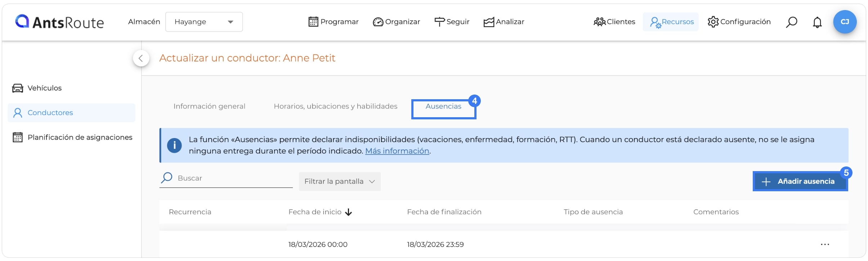Go to the Seguir section

pos(452,22)
